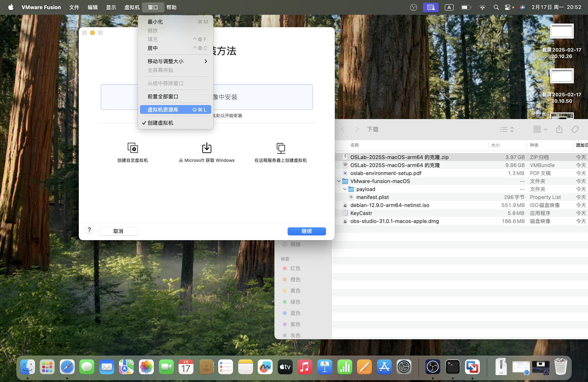This screenshot has height=382, width=588.
Task: Click the Siri icon in menu bar
Action: pyautogui.click(x=522, y=7)
